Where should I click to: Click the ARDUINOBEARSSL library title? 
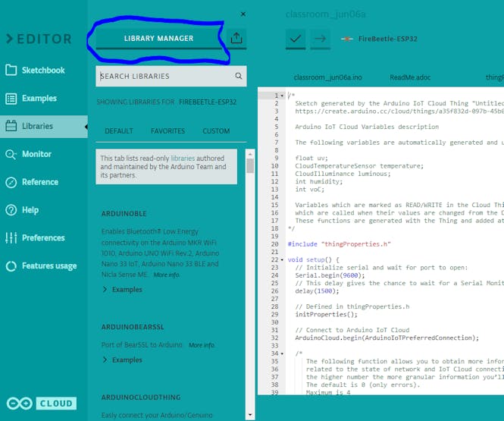point(133,327)
